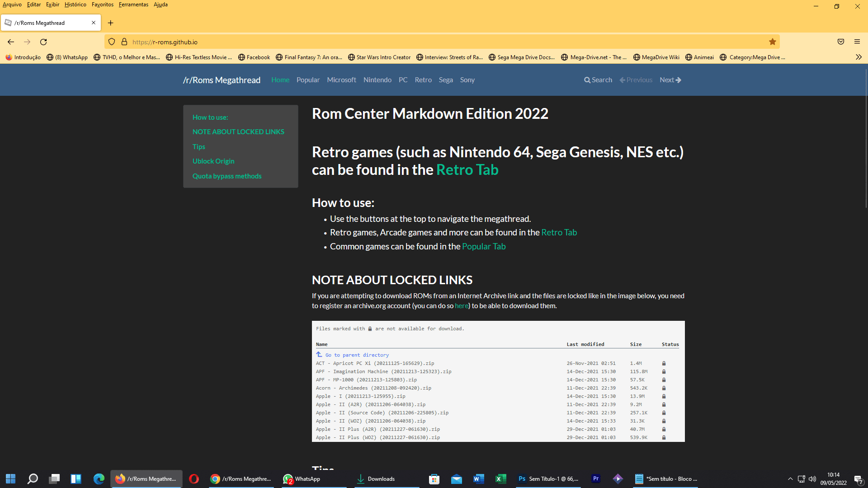The height and width of the screenshot is (488, 868).
Task: Open Opera browser from taskbar
Action: 194,479
